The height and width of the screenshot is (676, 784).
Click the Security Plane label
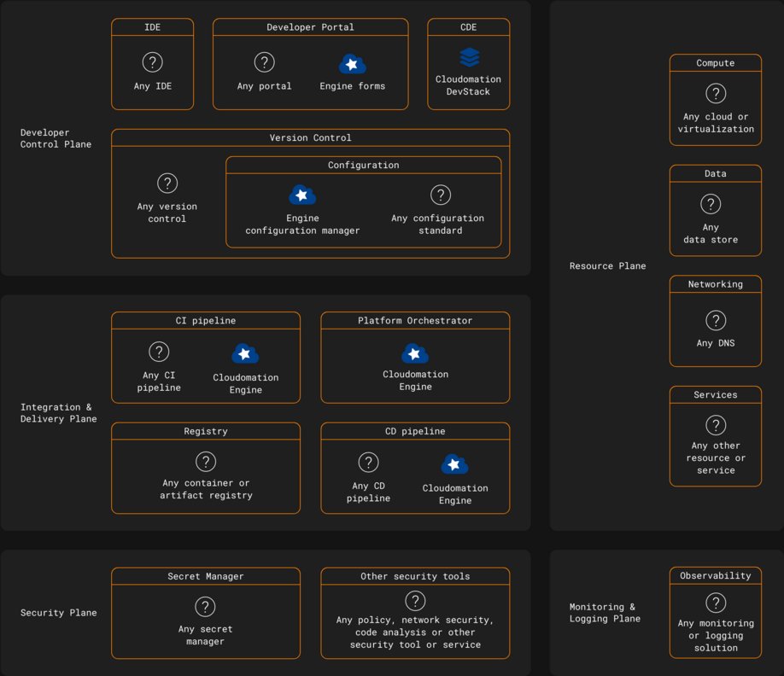[x=58, y=613]
